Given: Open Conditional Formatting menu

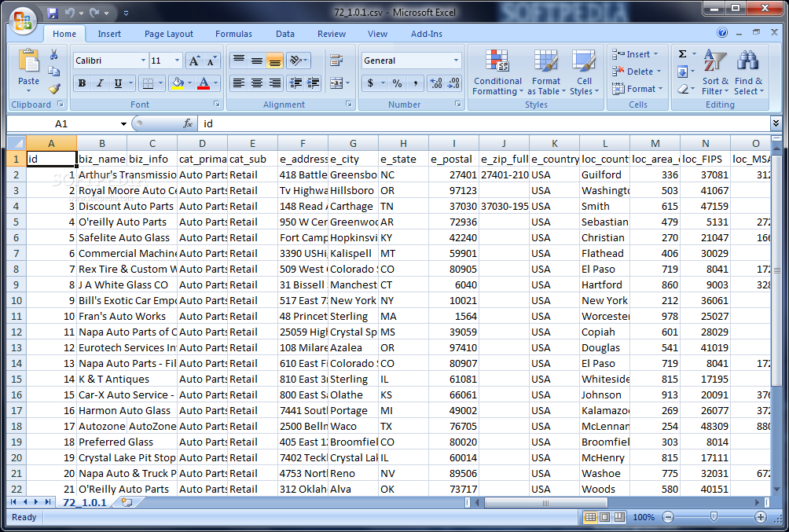Looking at the screenshot, I should (497, 72).
